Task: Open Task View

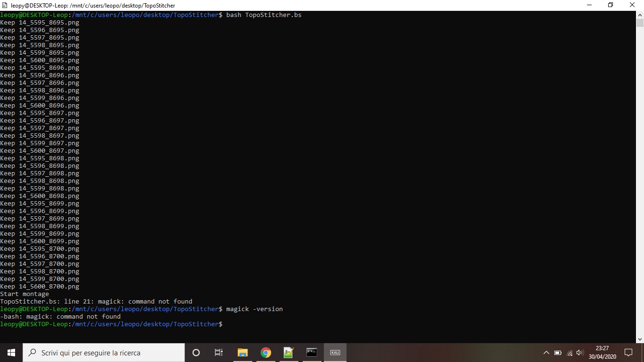Action: 218,353
